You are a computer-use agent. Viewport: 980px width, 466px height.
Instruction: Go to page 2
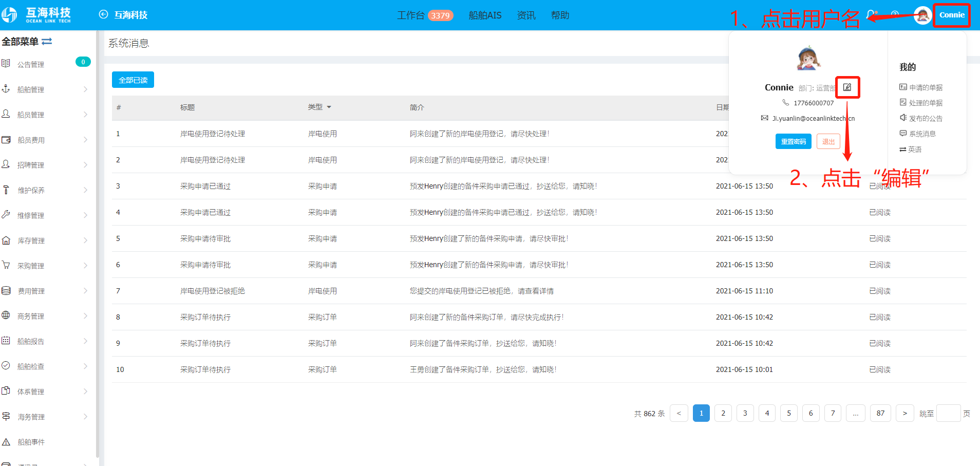pyautogui.click(x=723, y=413)
